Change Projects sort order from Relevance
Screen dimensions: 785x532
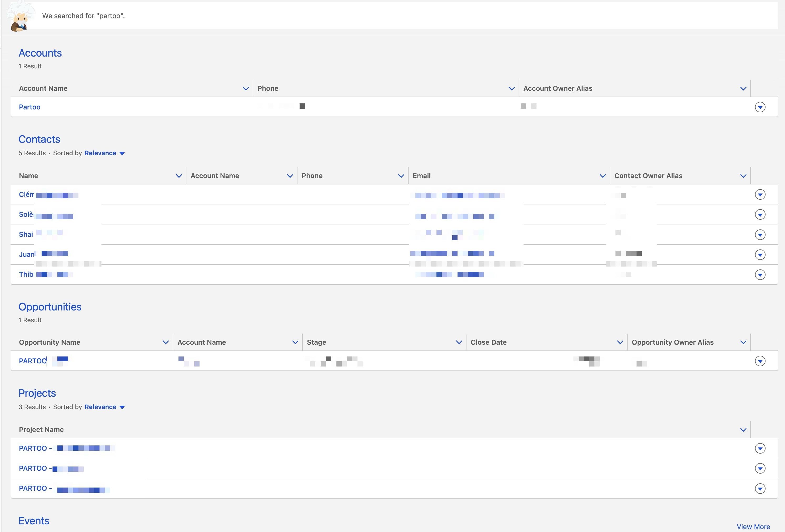coord(105,407)
